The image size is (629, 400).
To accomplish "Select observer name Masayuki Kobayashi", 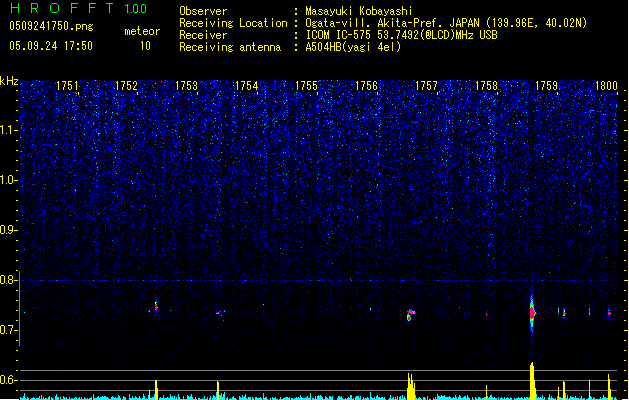I will (359, 11).
